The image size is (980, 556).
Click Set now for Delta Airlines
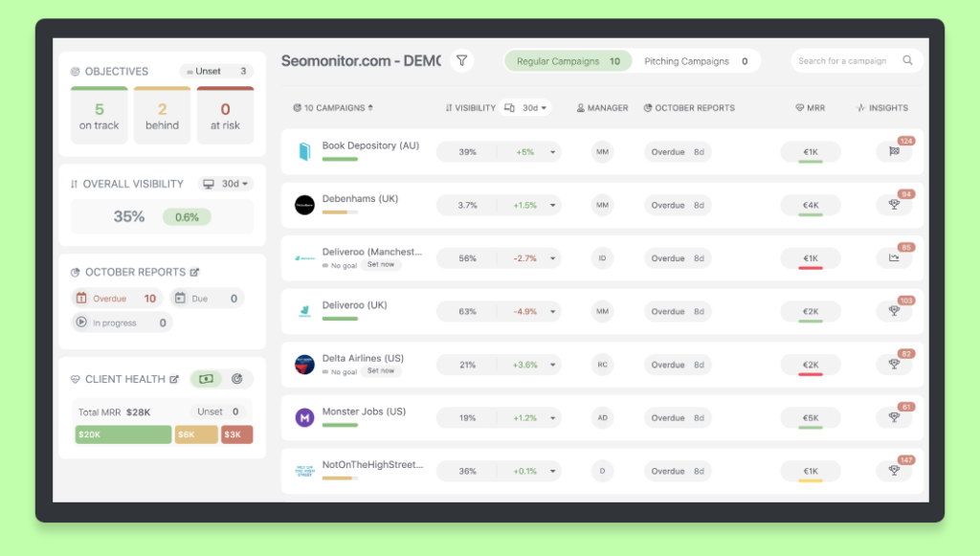(x=380, y=371)
